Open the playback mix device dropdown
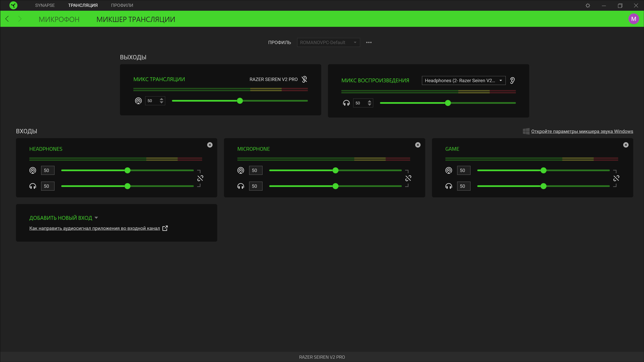The image size is (644, 362). point(463,80)
